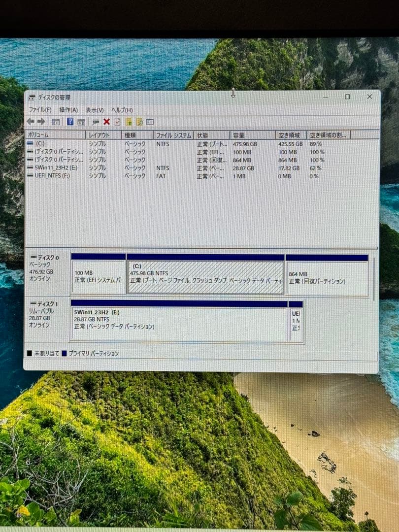Select the 5Win11_23H2 (E:) volume row

pyautogui.click(x=74, y=167)
